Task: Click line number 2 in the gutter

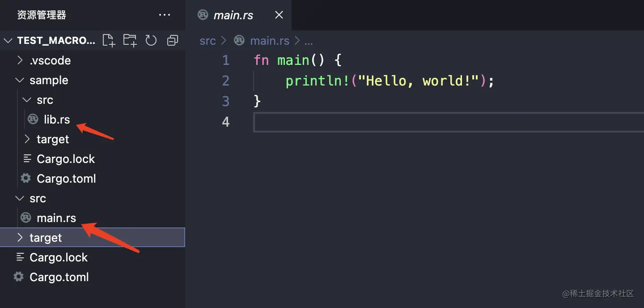Action: pyautogui.click(x=226, y=81)
